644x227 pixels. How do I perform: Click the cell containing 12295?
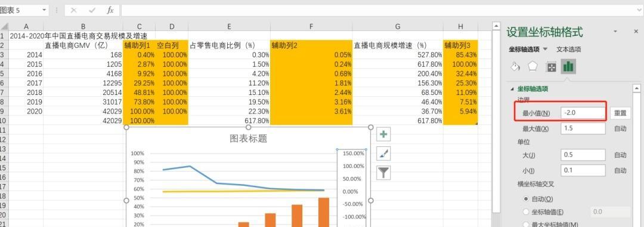coord(83,83)
